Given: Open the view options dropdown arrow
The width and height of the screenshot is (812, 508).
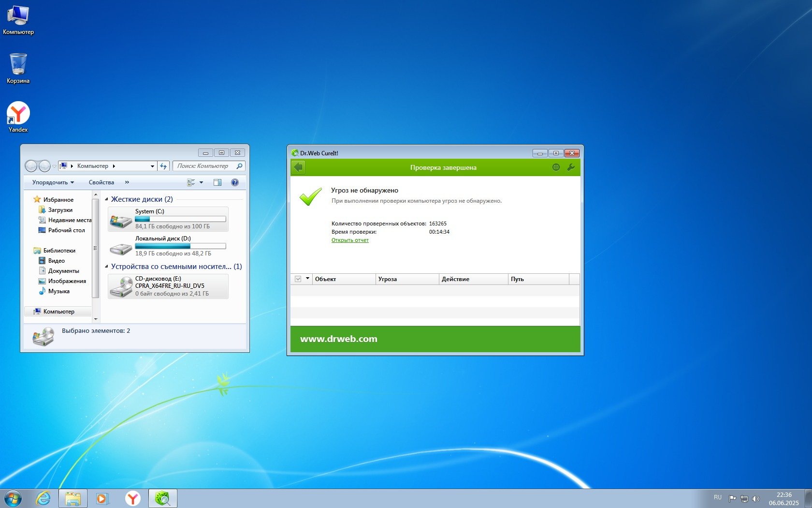Looking at the screenshot, I should click(202, 182).
